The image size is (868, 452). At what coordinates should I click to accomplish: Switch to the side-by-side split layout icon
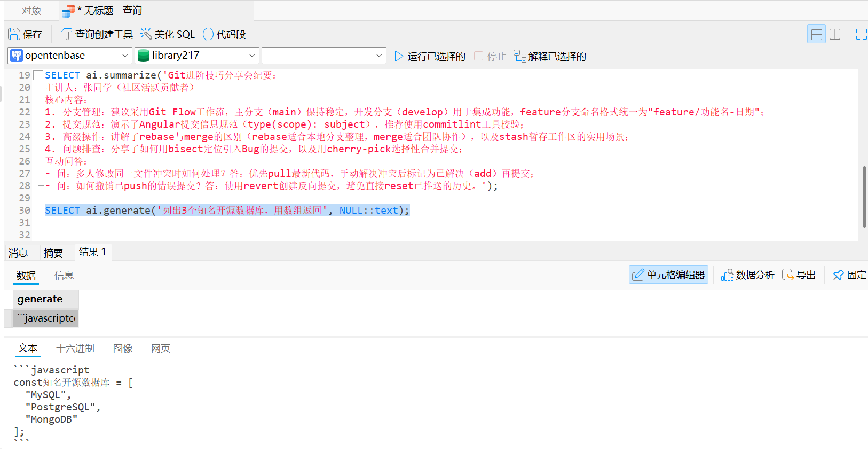pyautogui.click(x=835, y=34)
